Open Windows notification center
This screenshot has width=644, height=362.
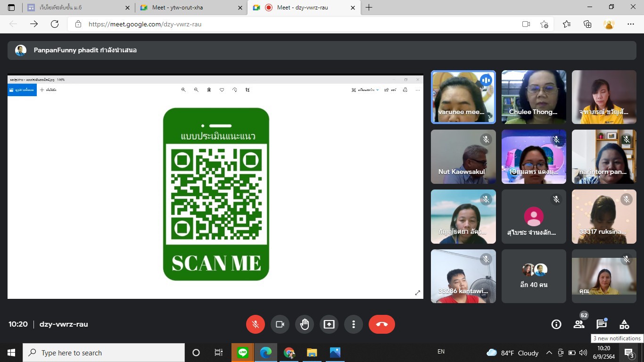[629, 353]
